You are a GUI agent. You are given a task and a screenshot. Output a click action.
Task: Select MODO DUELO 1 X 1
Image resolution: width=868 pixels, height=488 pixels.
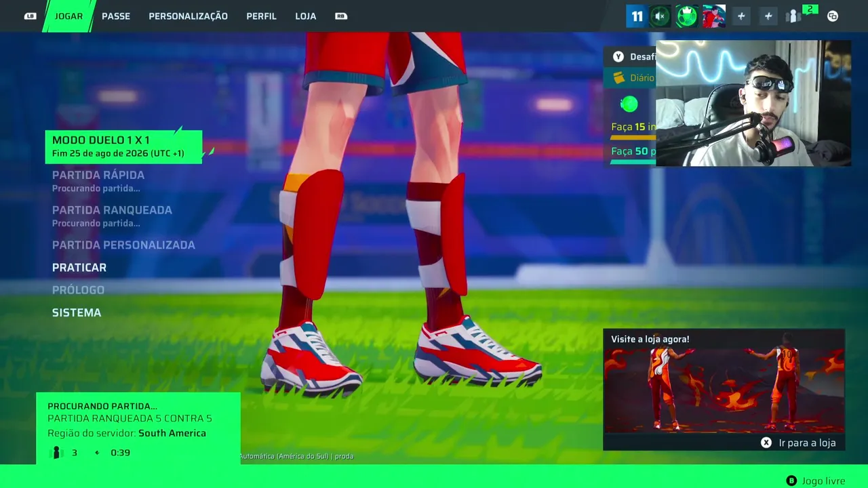[x=123, y=146]
